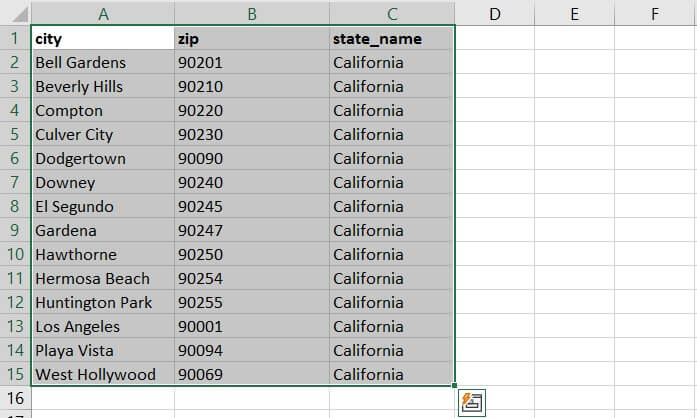Select column C header
The image size is (697, 418).
coord(392,14)
